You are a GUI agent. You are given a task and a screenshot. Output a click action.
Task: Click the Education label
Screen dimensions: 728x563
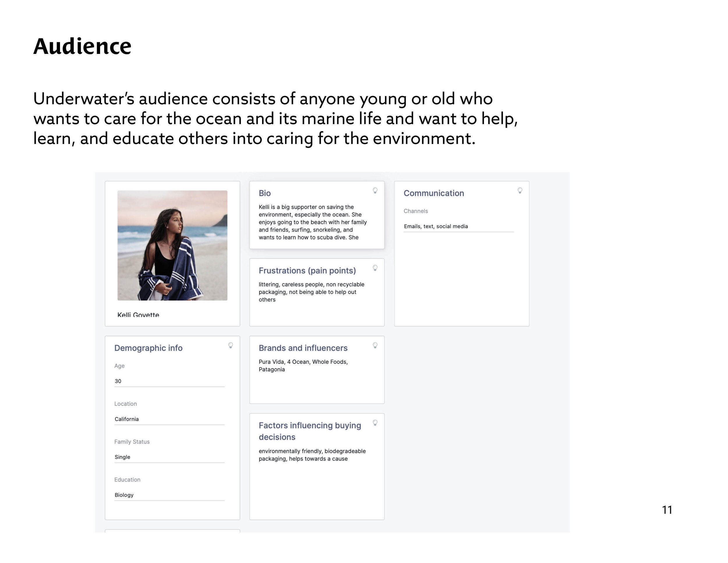(127, 480)
